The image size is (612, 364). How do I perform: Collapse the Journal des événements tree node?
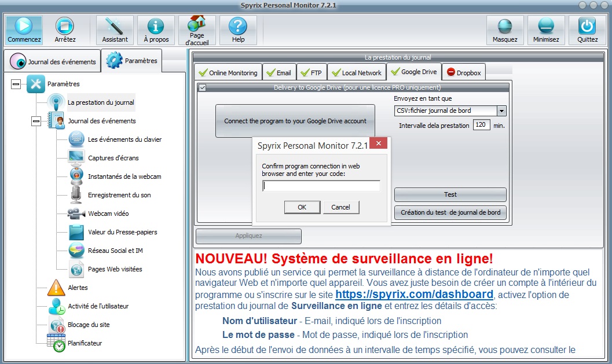point(36,122)
